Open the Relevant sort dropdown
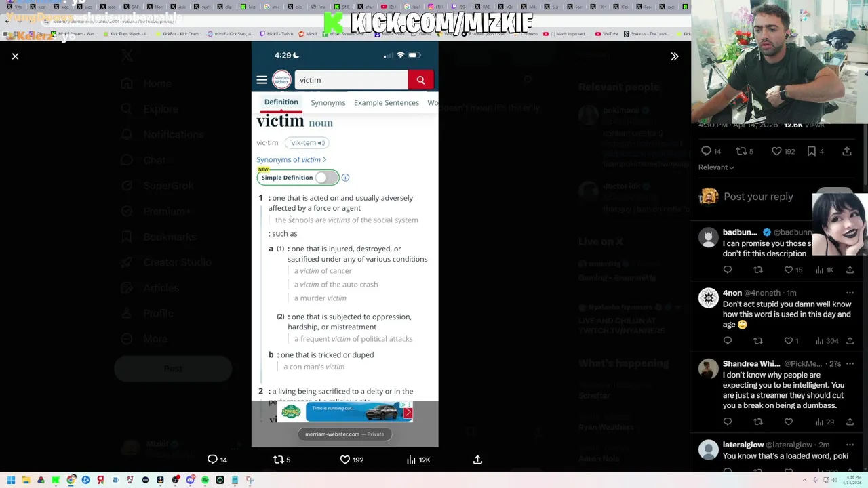Image resolution: width=868 pixels, height=488 pixels. click(x=716, y=167)
